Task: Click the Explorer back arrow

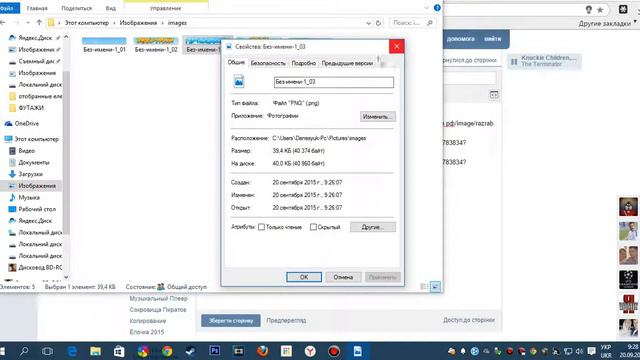Action: [2, 23]
